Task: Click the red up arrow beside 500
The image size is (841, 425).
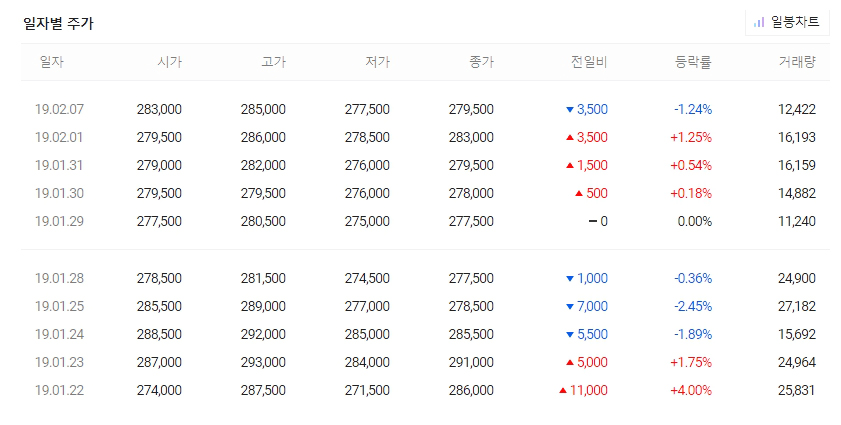Action: (579, 193)
